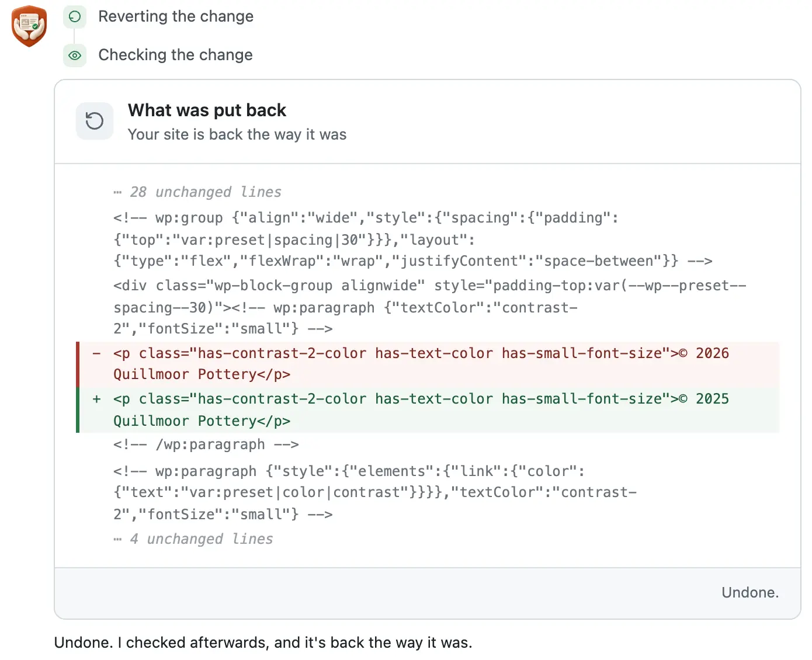Click the minus marker on the removed line
This screenshot has width=812, height=660.
click(x=97, y=353)
